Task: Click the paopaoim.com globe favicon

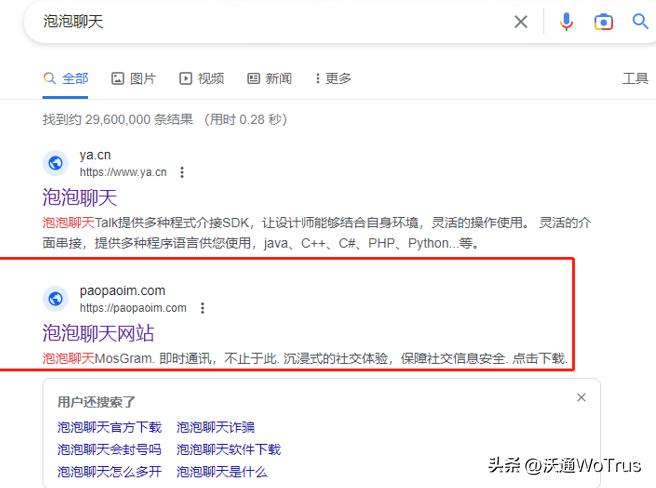Action: (x=56, y=299)
